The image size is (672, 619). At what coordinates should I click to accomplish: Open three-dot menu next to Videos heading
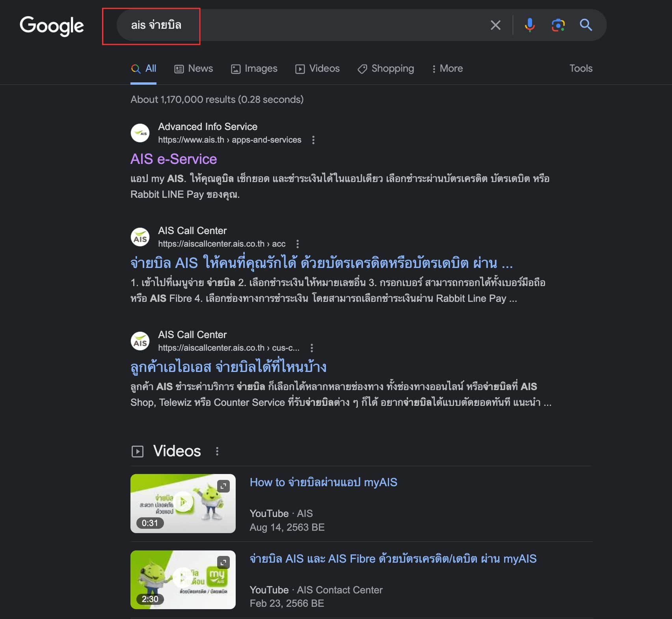click(x=217, y=451)
